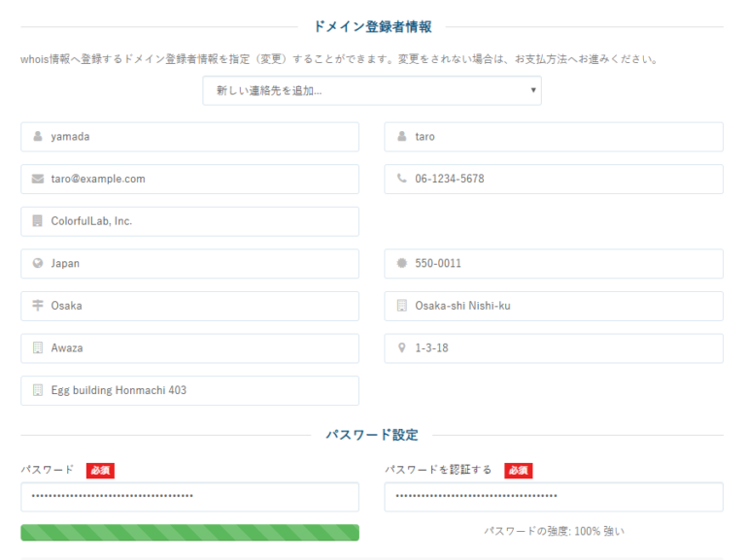Click the phone icon beside 06-1234-5678
This screenshot has width=746, height=560.
(x=401, y=180)
